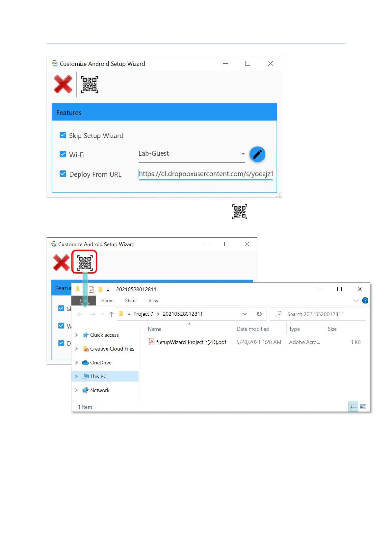Image resolution: width=392 pixels, height=554 pixels.
Task: Click the standalone QR code image between windows
Action: [x=240, y=212]
